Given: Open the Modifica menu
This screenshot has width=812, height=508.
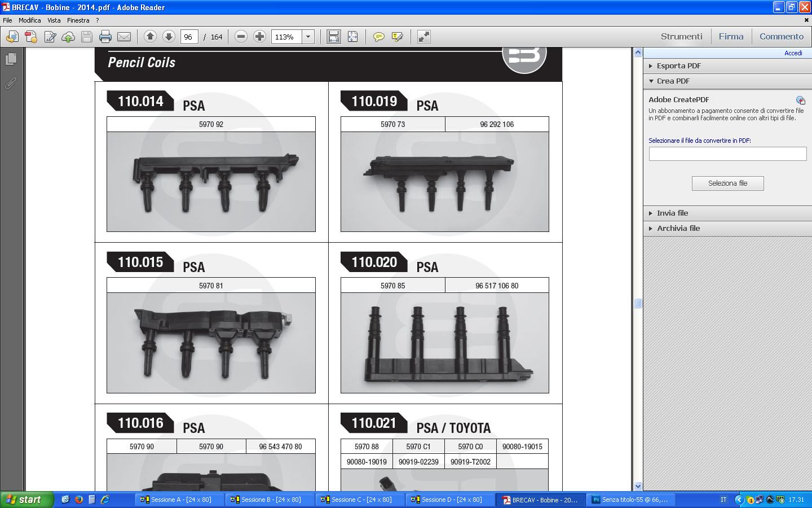Looking at the screenshot, I should [29, 20].
